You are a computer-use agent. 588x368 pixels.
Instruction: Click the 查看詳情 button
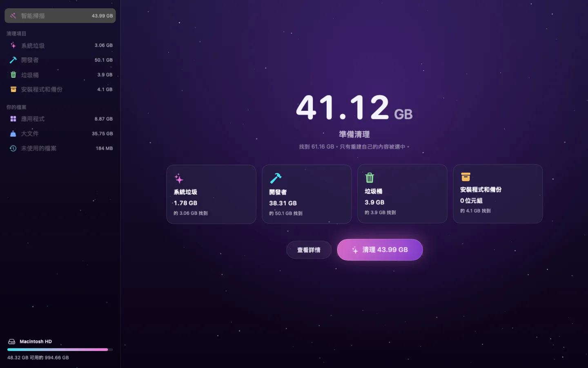(309, 250)
